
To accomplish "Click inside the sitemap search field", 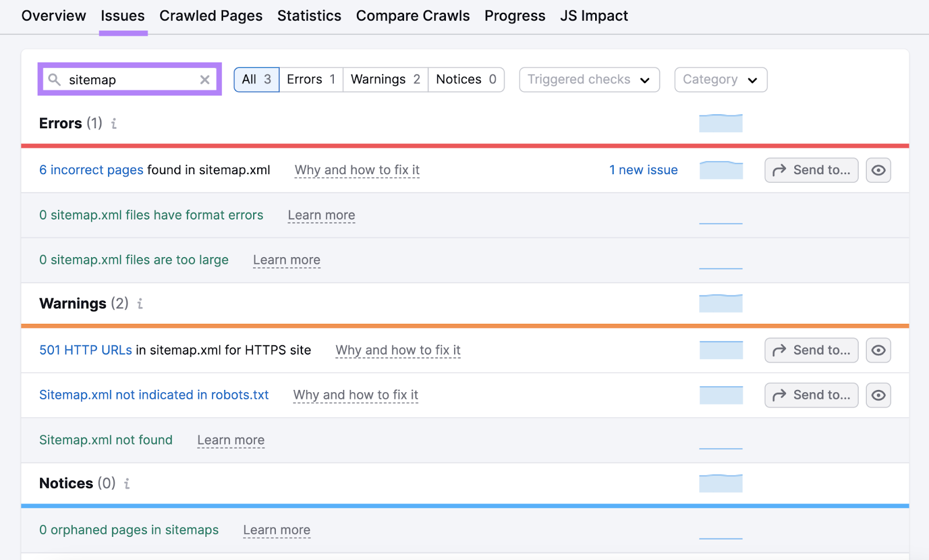I will tap(128, 80).
